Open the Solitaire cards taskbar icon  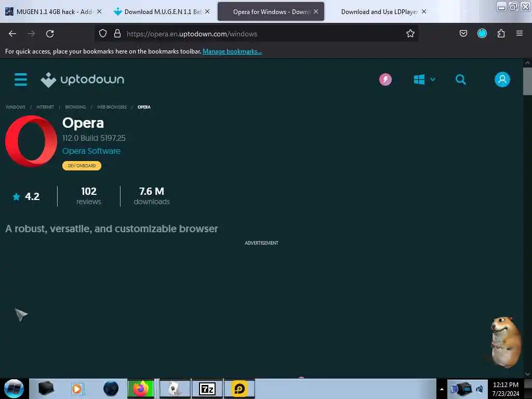(174, 389)
